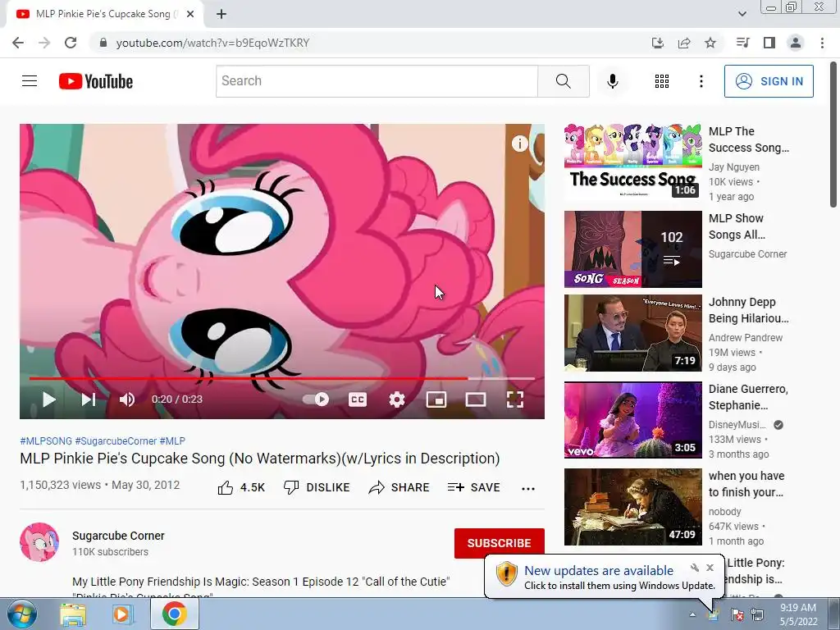Screen dimensions: 840x630
Task: Click New updates are available notification
Action: (x=598, y=571)
